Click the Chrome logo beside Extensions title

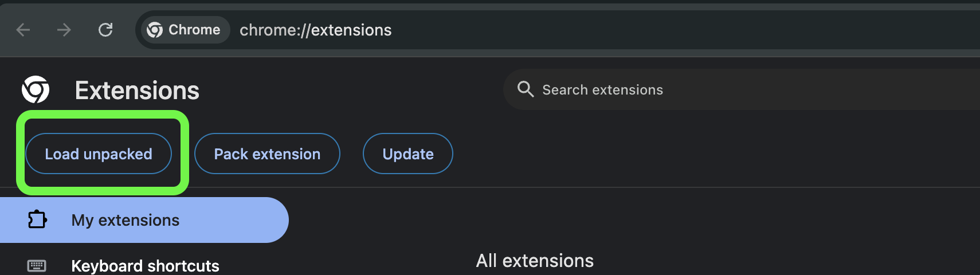36,90
